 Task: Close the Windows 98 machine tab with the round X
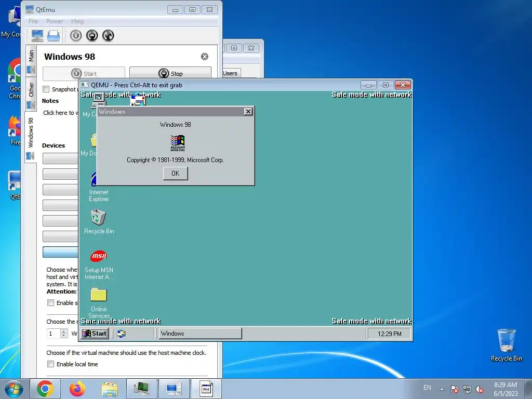pos(205,57)
